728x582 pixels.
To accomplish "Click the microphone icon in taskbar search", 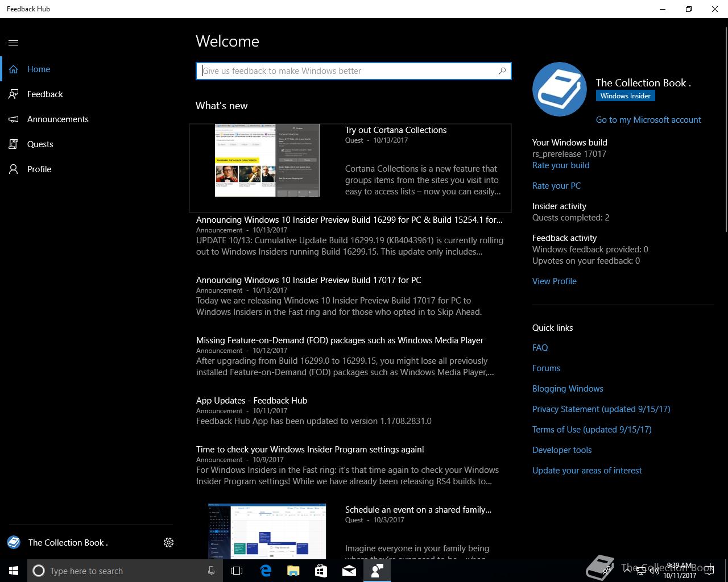I will coord(211,571).
